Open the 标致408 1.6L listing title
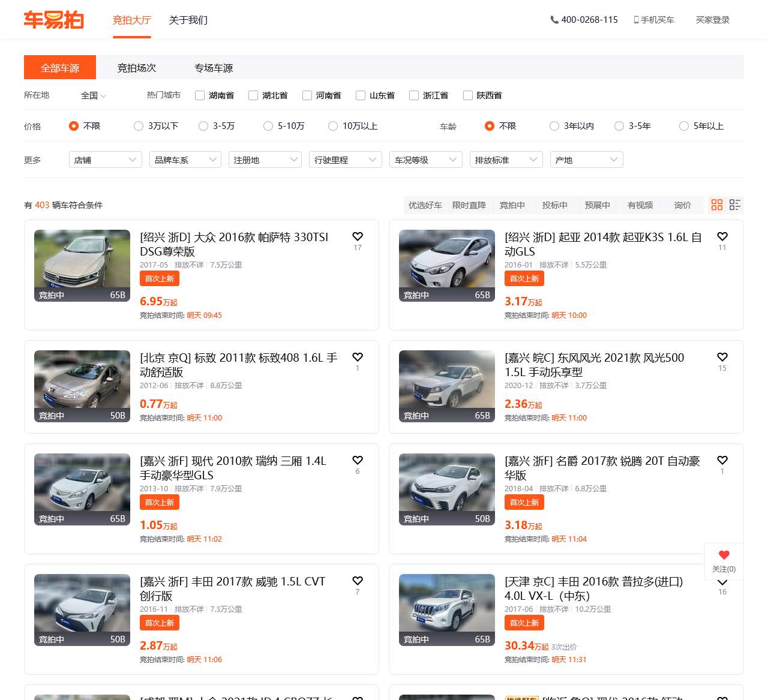This screenshot has height=700, width=768. click(x=238, y=365)
